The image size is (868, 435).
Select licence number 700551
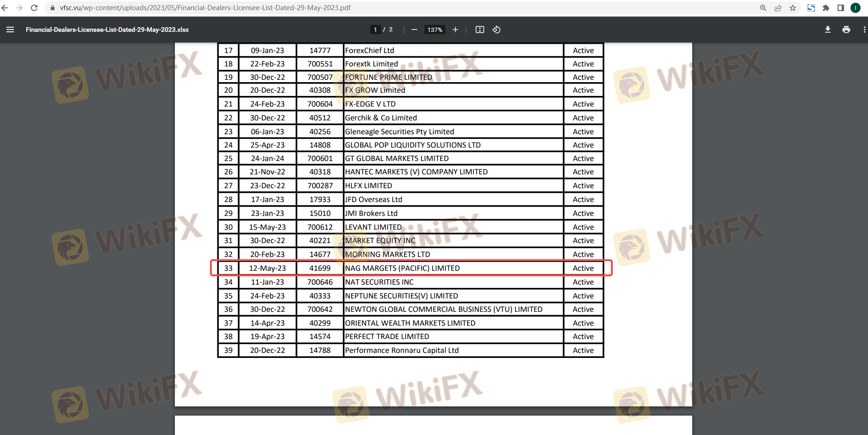pyautogui.click(x=320, y=64)
